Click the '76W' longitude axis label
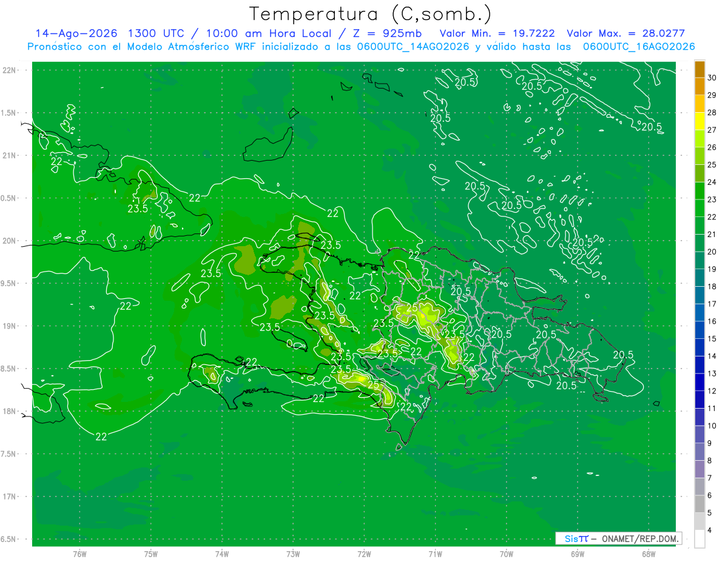The image size is (728, 562). click(79, 554)
